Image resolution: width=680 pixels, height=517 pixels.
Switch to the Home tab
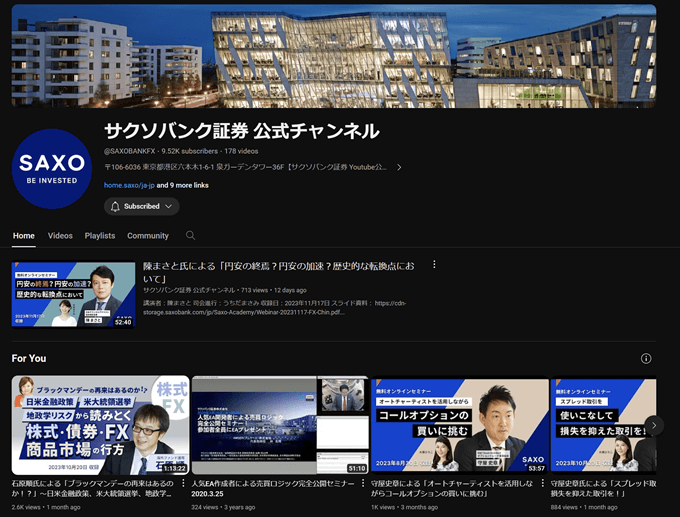click(23, 236)
